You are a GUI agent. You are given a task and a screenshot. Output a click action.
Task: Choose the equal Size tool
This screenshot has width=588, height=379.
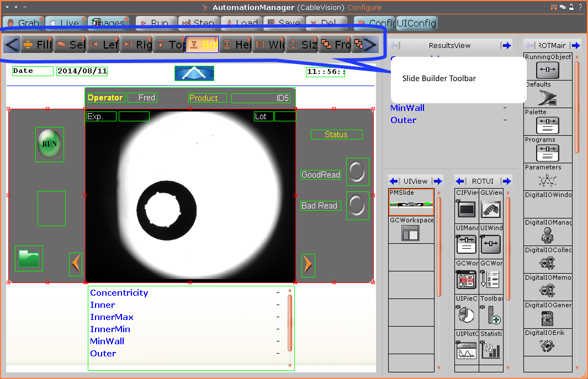pos(302,45)
